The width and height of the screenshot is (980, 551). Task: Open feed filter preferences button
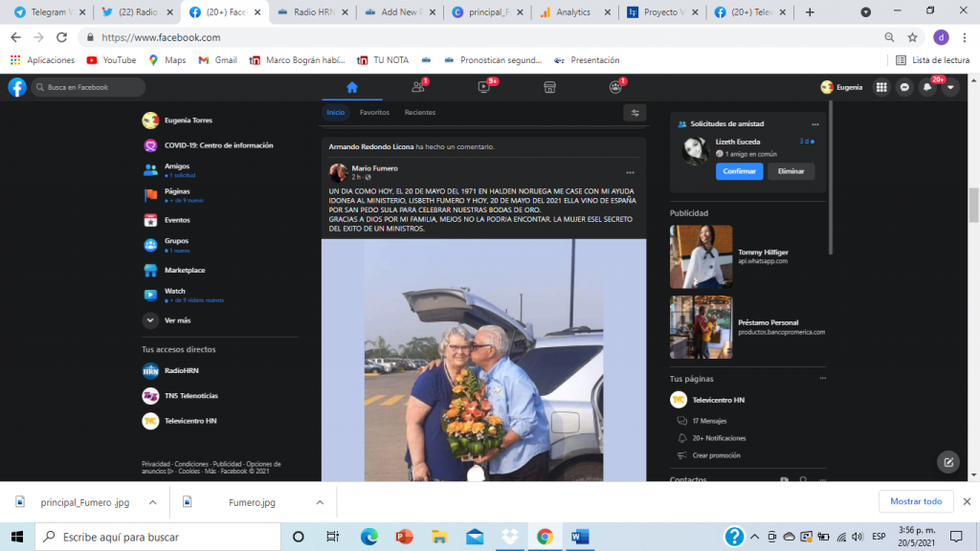tap(634, 113)
